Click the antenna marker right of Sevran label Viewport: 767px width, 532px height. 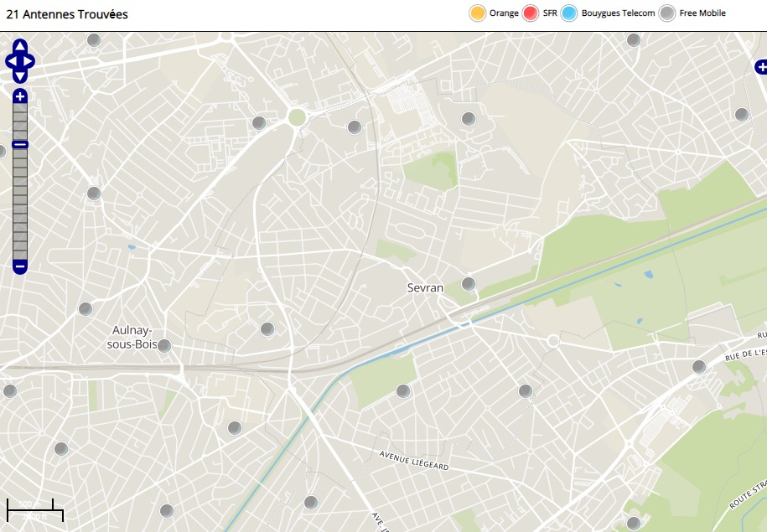coord(469,284)
